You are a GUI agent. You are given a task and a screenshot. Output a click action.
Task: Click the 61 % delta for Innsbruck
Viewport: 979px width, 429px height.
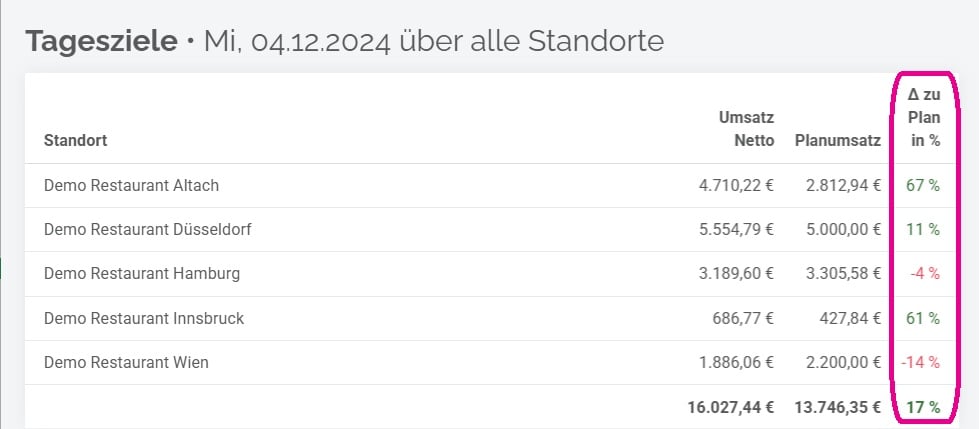point(923,318)
